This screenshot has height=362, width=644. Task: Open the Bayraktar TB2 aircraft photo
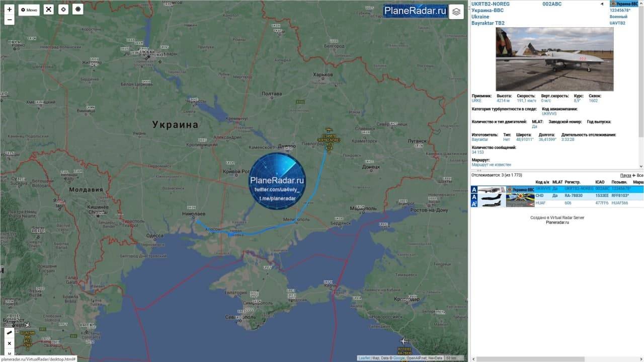coord(554,59)
